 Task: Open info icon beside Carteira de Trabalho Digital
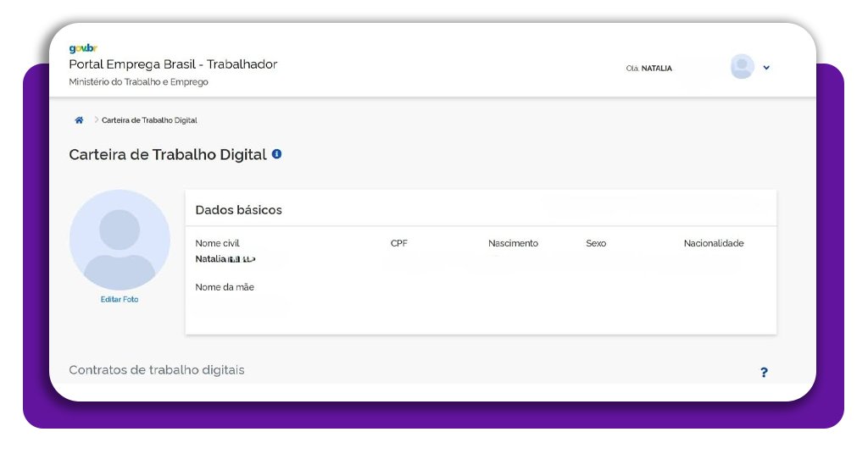pyautogui.click(x=277, y=154)
